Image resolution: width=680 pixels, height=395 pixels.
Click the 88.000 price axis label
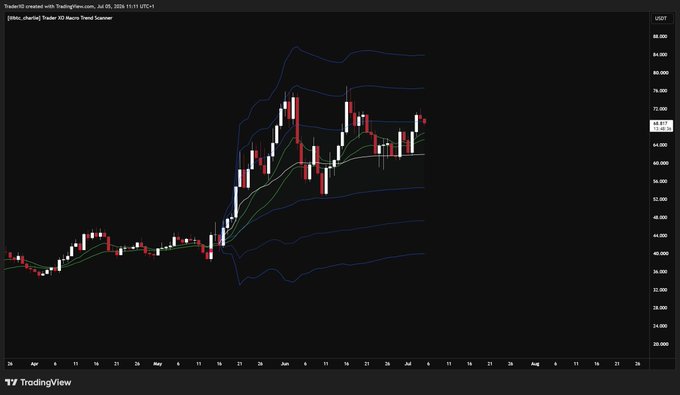(x=660, y=36)
